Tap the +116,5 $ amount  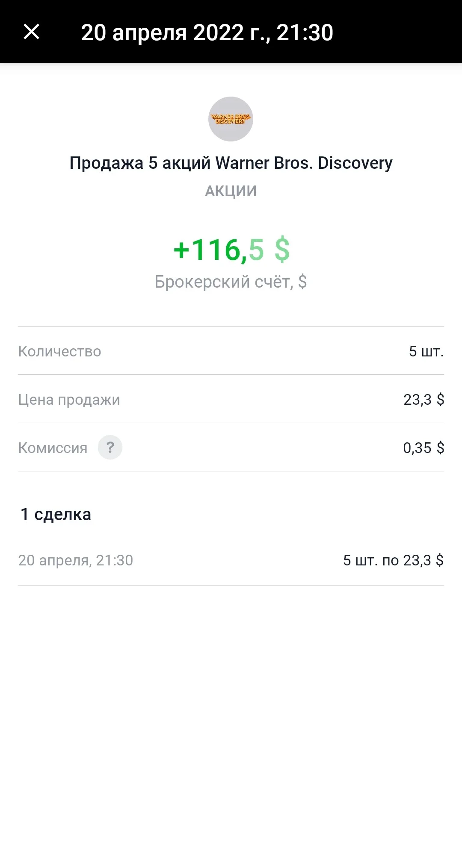[231, 250]
